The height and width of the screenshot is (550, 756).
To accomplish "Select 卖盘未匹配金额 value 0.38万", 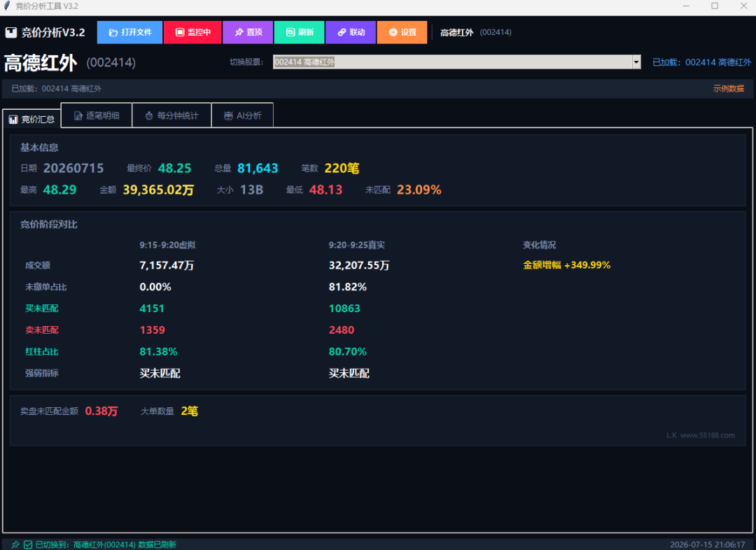I will point(101,411).
